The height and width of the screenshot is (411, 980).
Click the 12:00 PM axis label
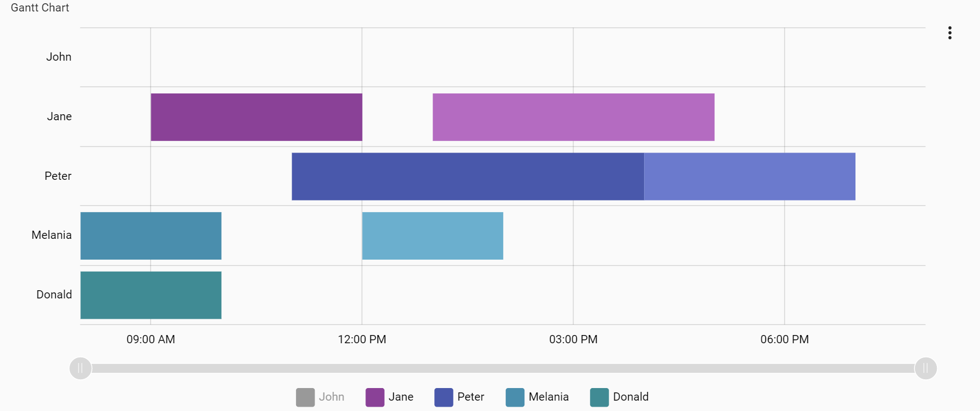click(x=361, y=339)
